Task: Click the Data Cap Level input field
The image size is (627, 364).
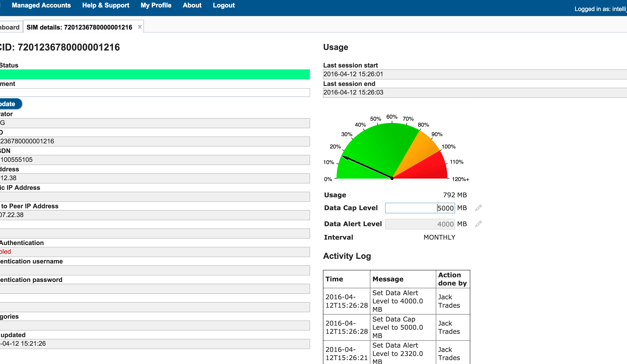Action: [x=420, y=208]
